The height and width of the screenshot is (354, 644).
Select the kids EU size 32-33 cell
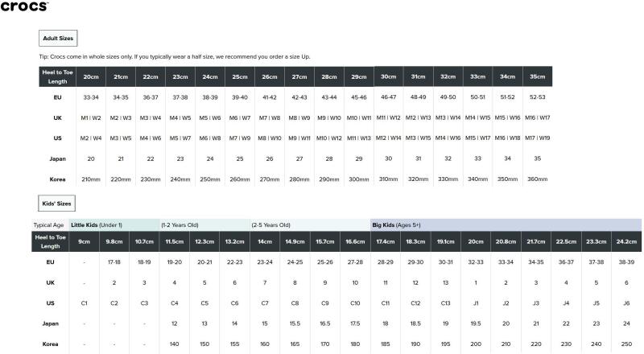476,262
